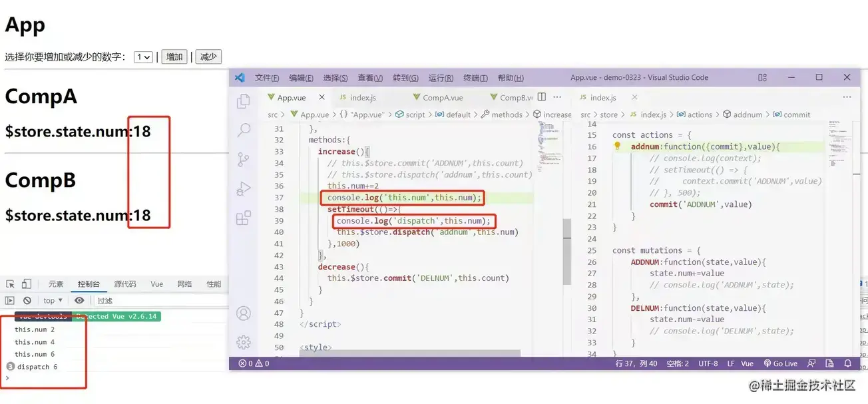Viewport: 868px width, 404px height.
Task: Open the customize layout icon in VS Code title bar
Action: tap(763, 77)
